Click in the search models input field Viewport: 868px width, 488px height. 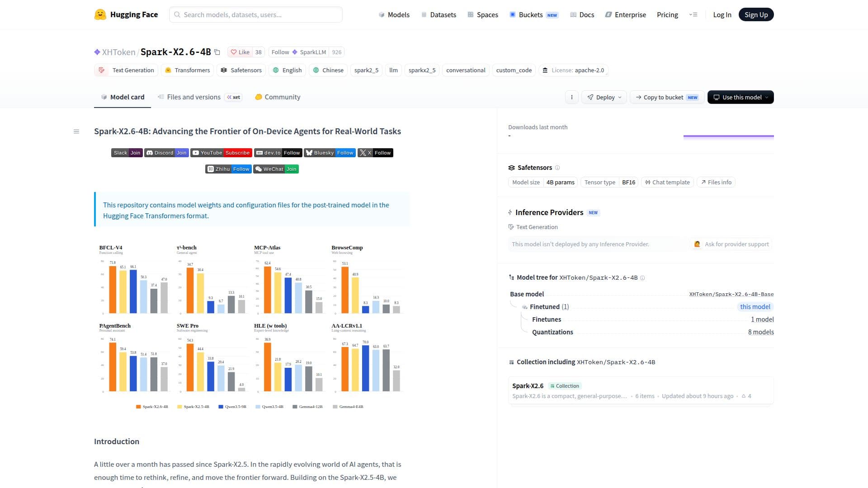coord(256,15)
